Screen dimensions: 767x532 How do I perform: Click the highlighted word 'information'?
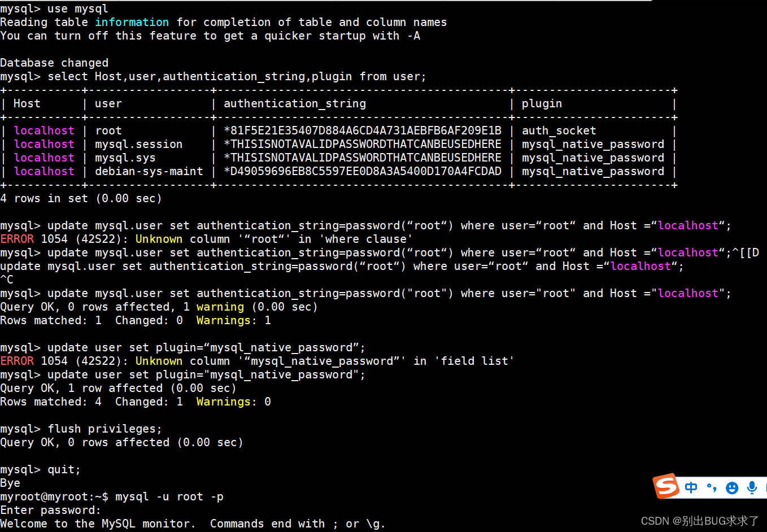tap(132, 22)
